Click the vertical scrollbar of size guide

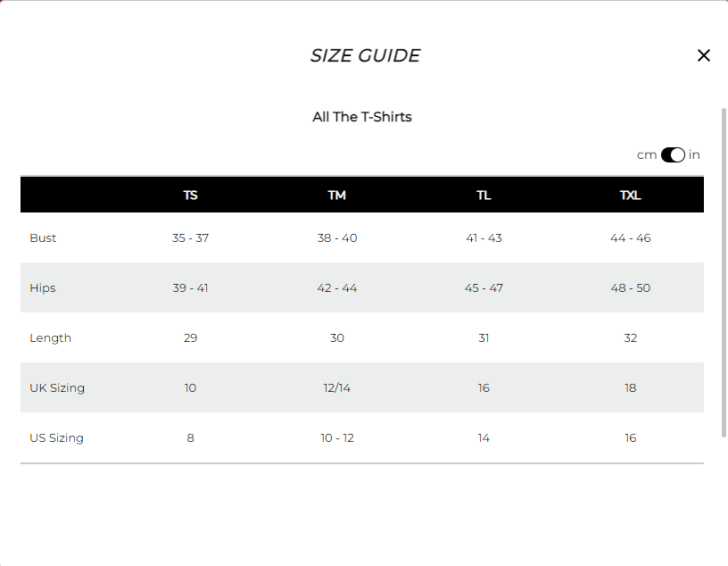pyautogui.click(x=724, y=272)
